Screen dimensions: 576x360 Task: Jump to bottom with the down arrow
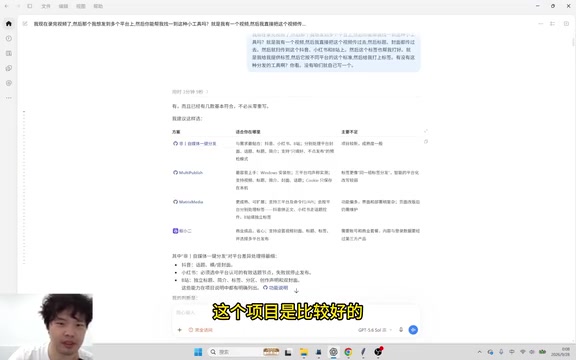(296, 291)
